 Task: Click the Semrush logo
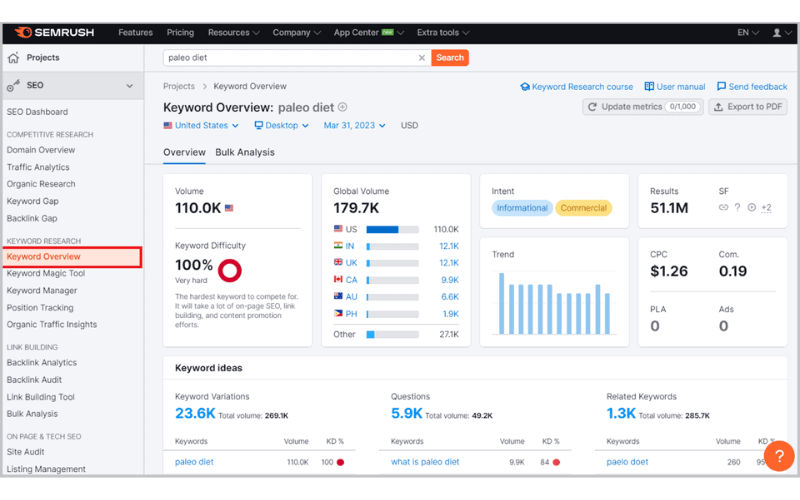(54, 33)
